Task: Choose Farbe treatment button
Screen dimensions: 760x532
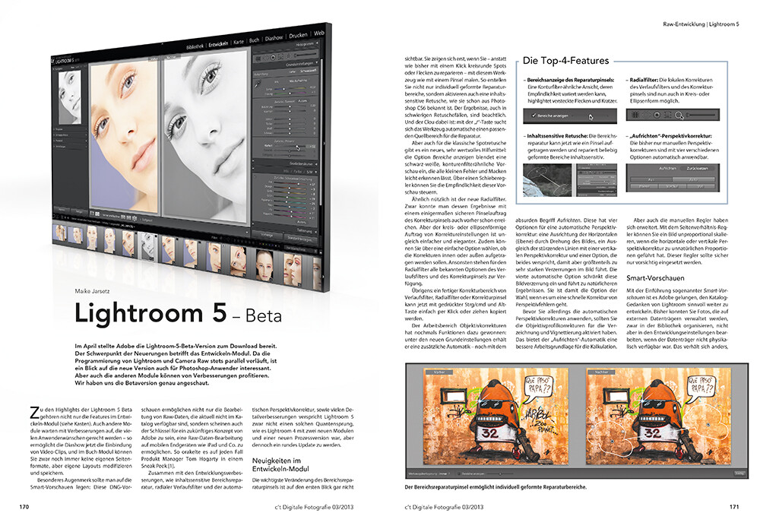Action: point(292,71)
